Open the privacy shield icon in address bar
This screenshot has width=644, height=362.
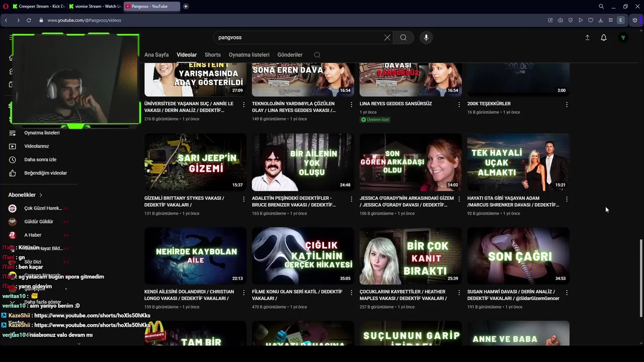[x=571, y=20]
